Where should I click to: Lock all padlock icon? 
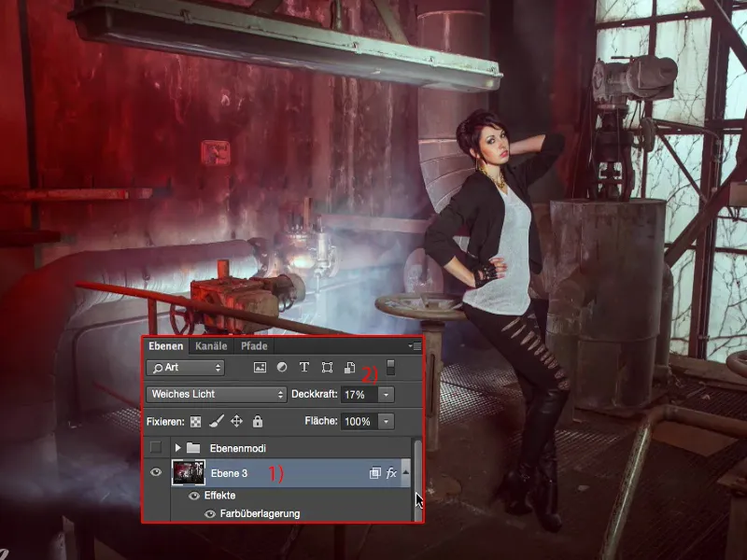[x=258, y=421]
